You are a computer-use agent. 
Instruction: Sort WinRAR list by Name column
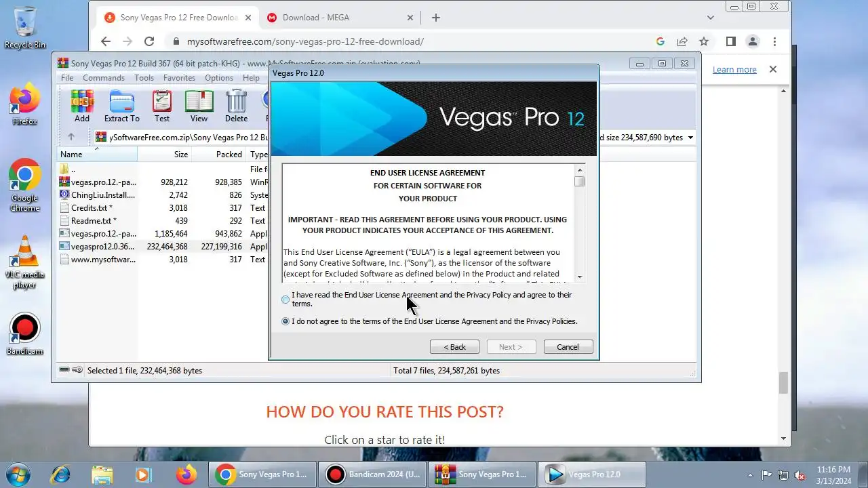coord(97,155)
